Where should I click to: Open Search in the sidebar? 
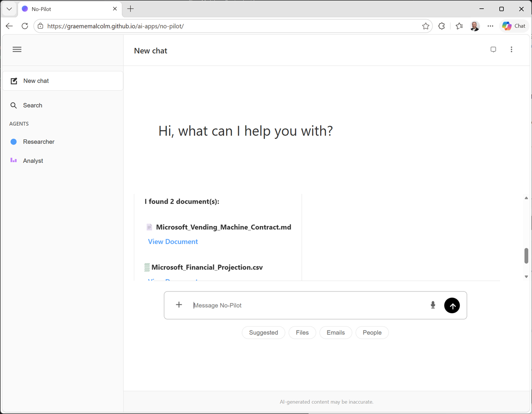click(x=63, y=105)
